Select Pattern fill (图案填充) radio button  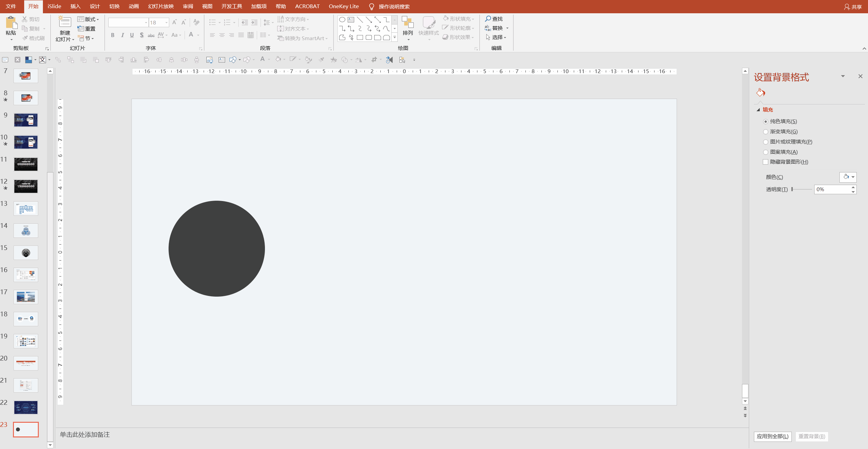coord(766,152)
